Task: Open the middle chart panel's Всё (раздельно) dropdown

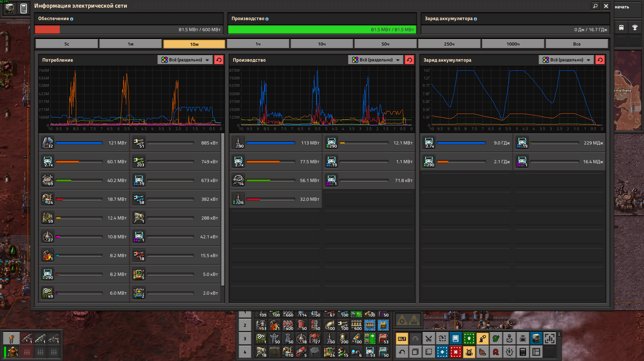Action: click(376, 60)
